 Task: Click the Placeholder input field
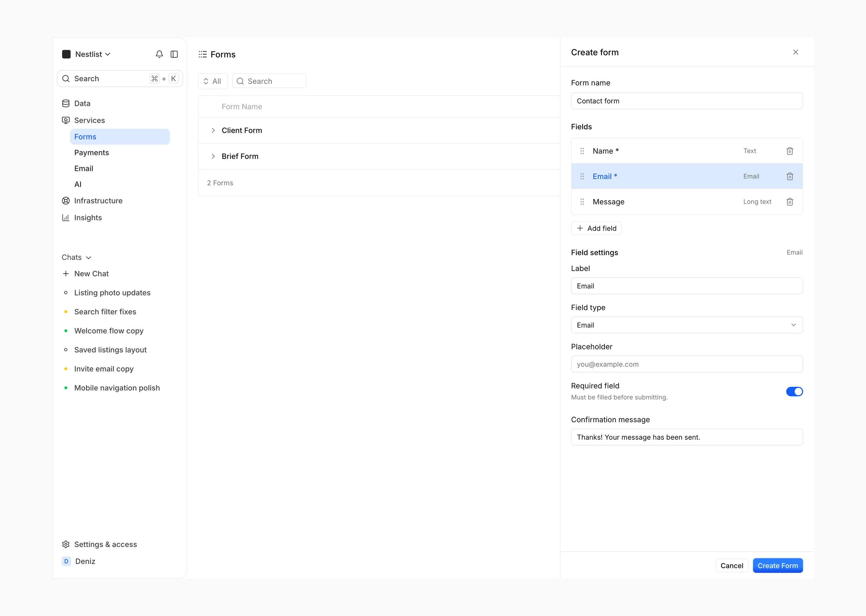pos(687,364)
